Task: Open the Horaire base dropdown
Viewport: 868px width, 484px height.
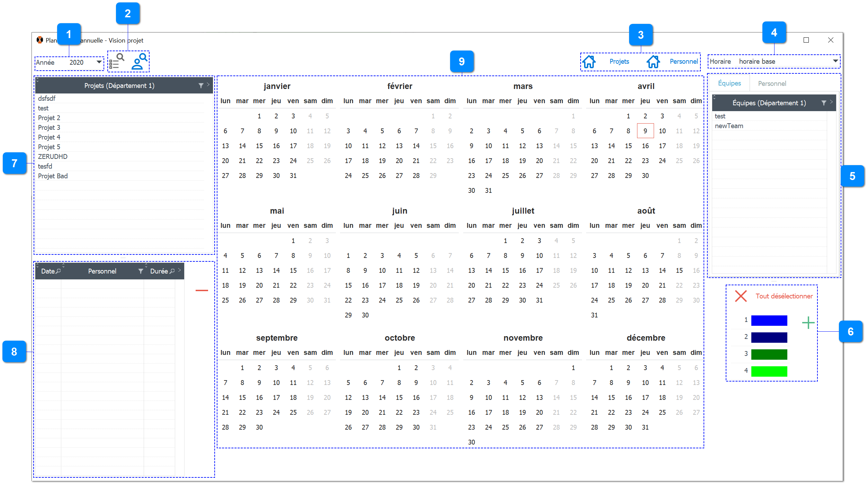Action: point(836,60)
